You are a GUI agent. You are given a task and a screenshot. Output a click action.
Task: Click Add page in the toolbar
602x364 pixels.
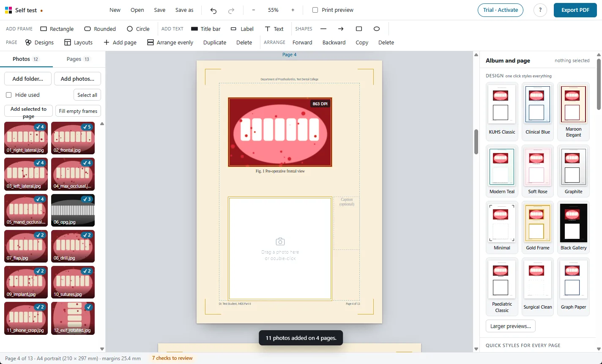point(120,42)
